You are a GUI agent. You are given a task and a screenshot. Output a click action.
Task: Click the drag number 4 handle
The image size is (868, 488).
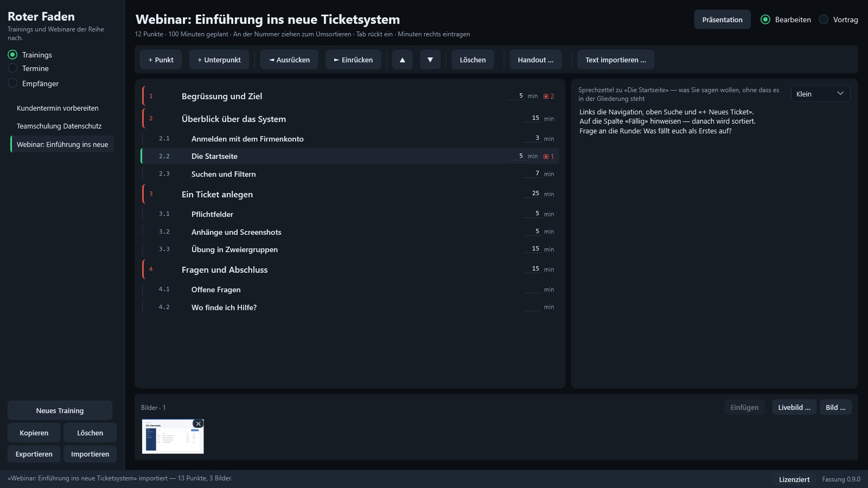tap(151, 269)
